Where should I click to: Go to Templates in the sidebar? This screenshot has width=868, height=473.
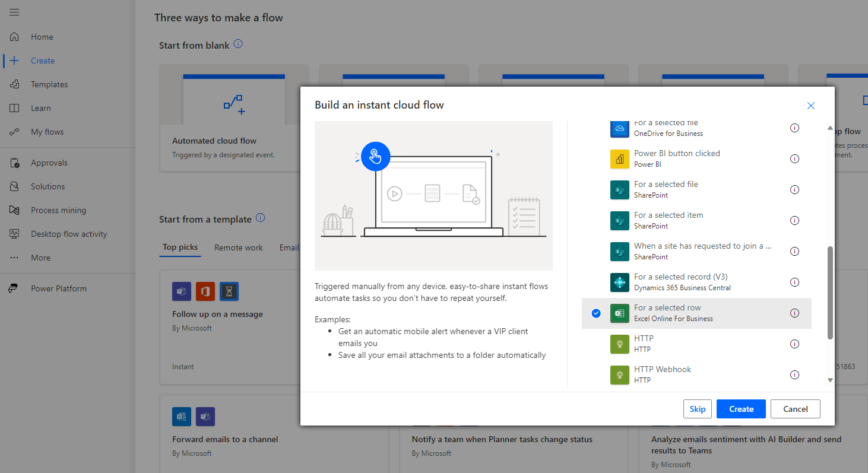click(68, 84)
